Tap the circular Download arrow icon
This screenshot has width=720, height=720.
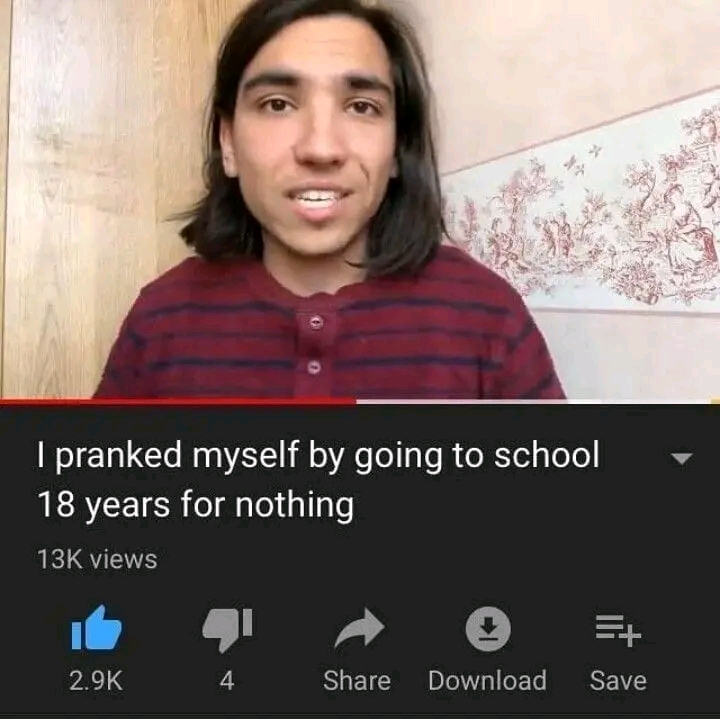[x=488, y=629]
